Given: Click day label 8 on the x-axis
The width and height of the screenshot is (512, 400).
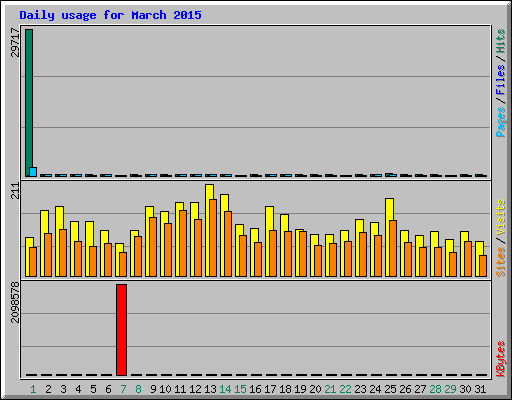Looking at the screenshot, I should click(x=138, y=389).
